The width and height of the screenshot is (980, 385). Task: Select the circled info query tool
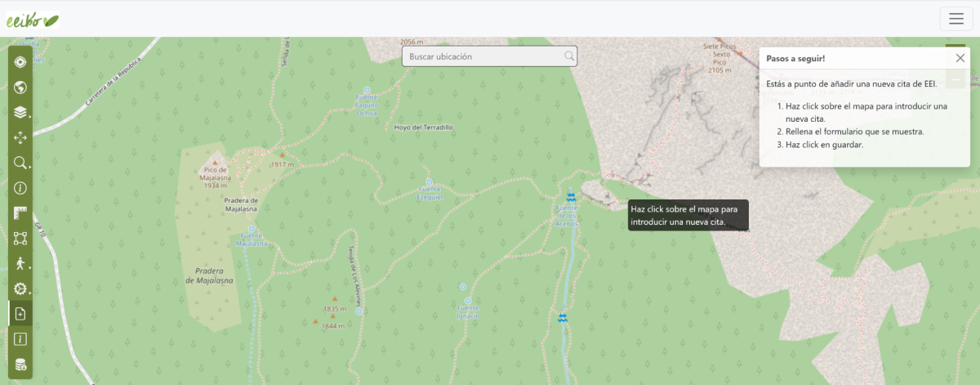(x=20, y=188)
